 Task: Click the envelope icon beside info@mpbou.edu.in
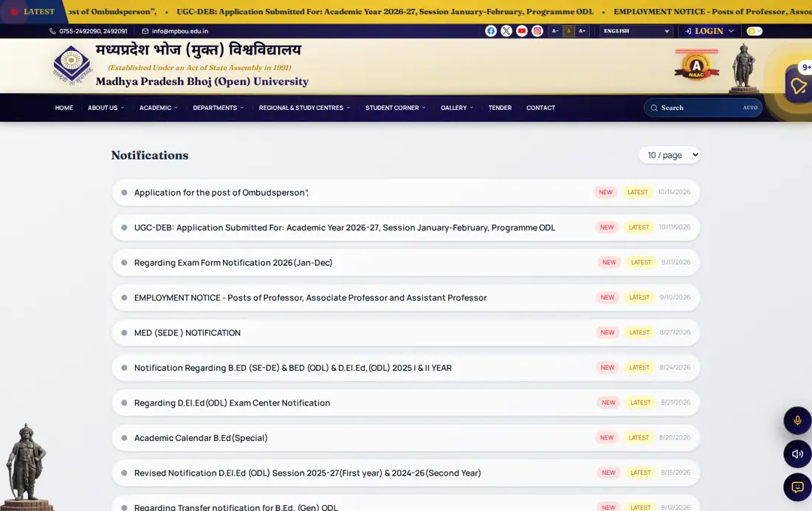(x=145, y=31)
